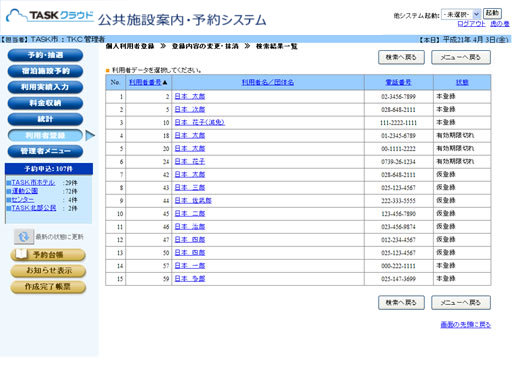Screen dimensions: 512x384
Task: Click phone number 02-3456-7899
Action: 398,97
